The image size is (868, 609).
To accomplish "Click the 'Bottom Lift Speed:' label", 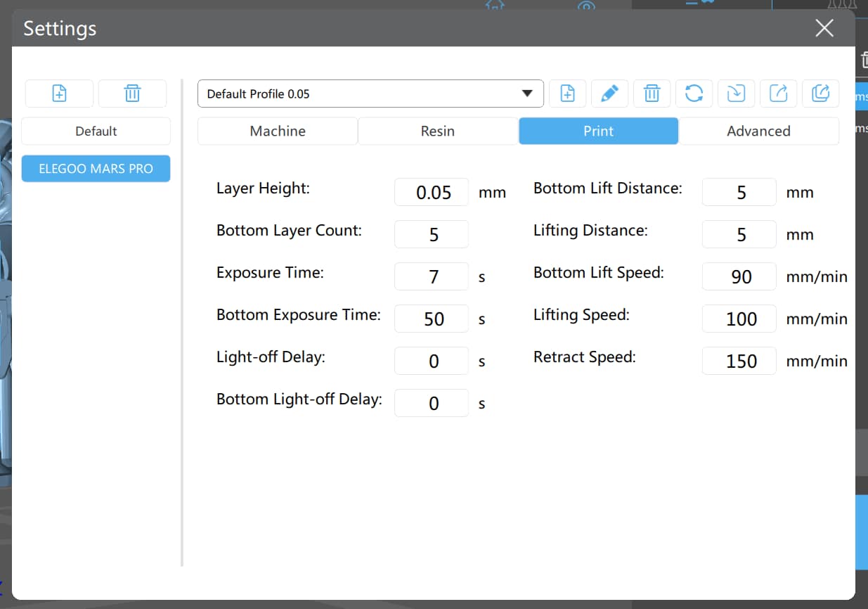I will [x=599, y=273].
